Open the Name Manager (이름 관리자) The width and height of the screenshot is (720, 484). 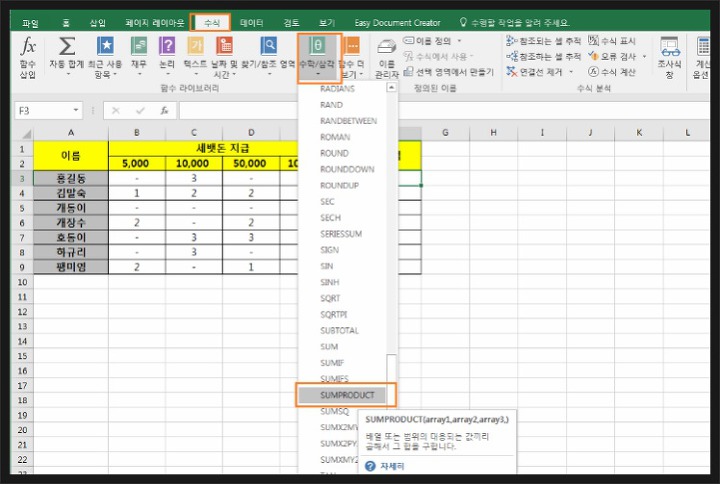[387, 58]
